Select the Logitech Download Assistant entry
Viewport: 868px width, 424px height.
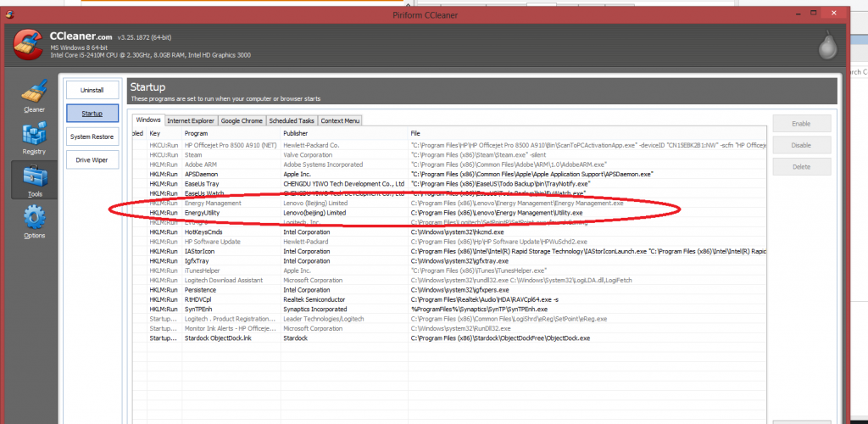pos(449,280)
